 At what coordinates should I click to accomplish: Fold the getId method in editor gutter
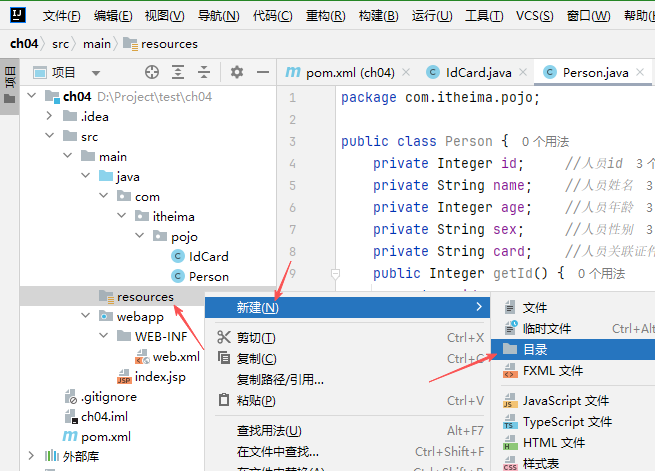335,273
